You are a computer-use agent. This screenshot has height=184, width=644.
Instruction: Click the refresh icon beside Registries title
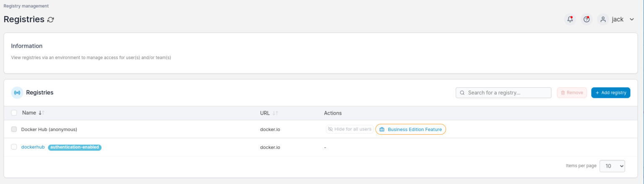click(51, 20)
